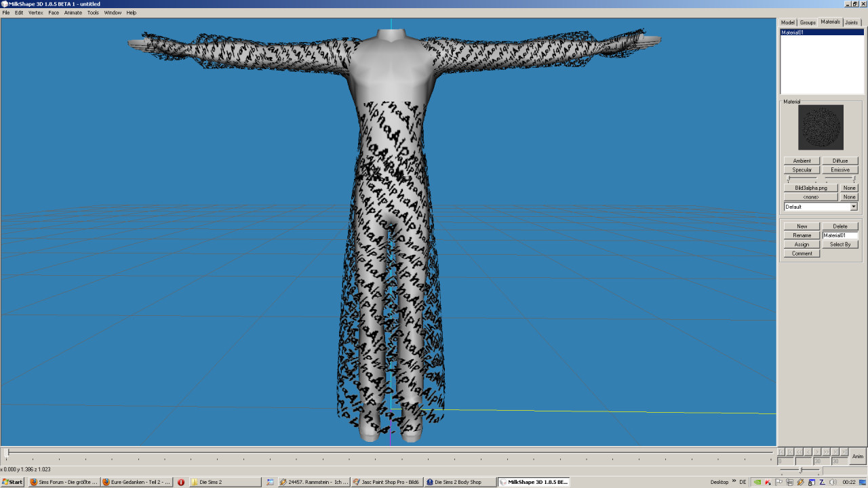Click the Ambient color button
This screenshot has width=868, height=488.
coord(802,161)
